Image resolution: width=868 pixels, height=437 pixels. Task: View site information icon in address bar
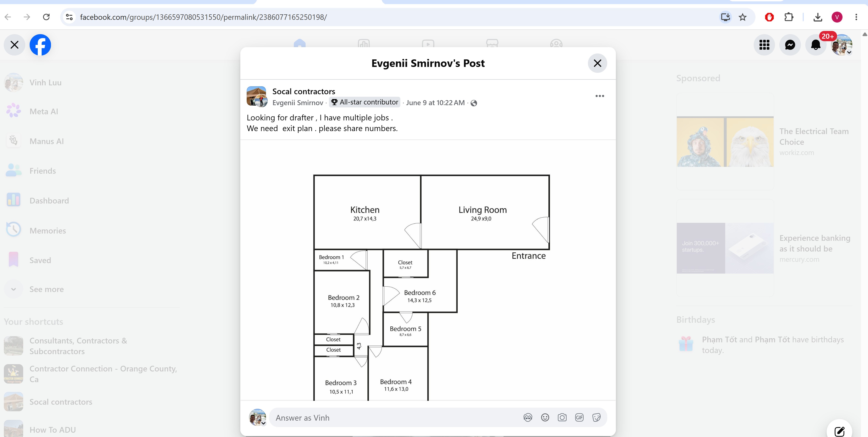pyautogui.click(x=69, y=17)
